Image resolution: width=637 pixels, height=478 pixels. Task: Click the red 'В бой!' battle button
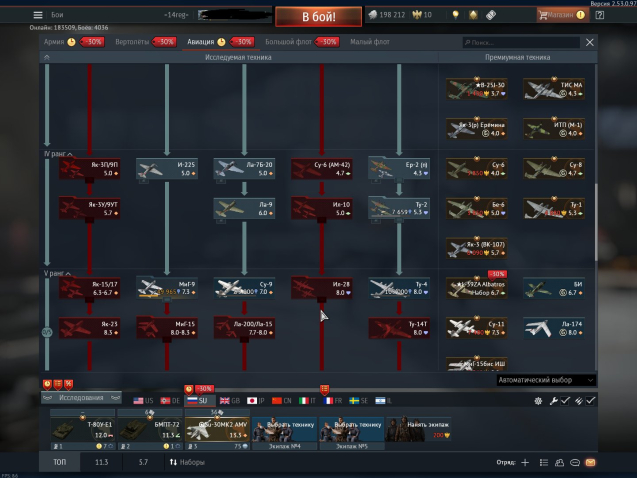[331, 16]
